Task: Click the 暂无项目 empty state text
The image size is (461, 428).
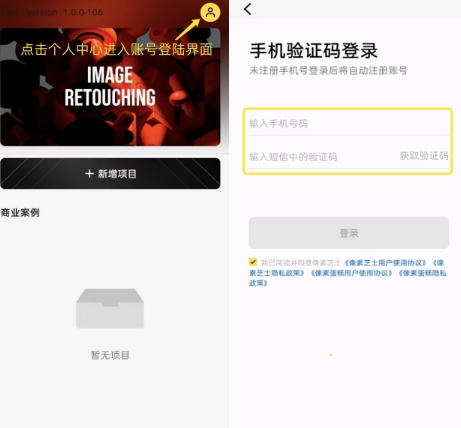Action: pyautogui.click(x=110, y=355)
